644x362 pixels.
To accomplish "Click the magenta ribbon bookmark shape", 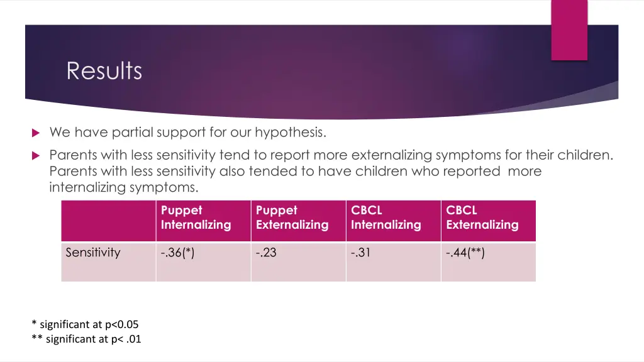I will coord(569,30).
